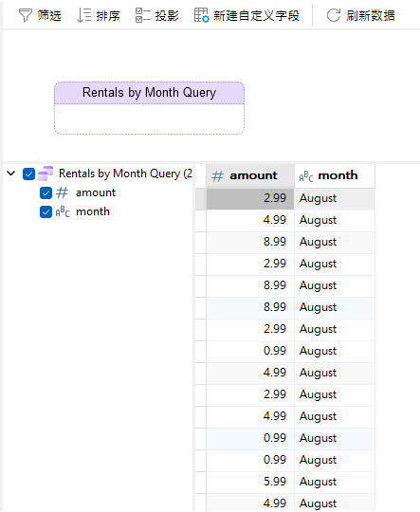The height and width of the screenshot is (512, 420).
Task: Uncheck the month field checkbox
Action: (x=46, y=212)
